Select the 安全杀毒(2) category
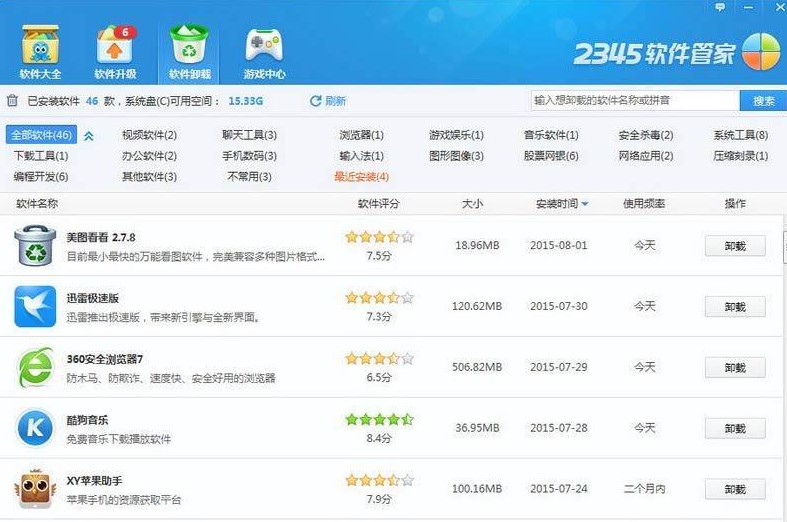Image resolution: width=787 pixels, height=522 pixels. [646, 135]
